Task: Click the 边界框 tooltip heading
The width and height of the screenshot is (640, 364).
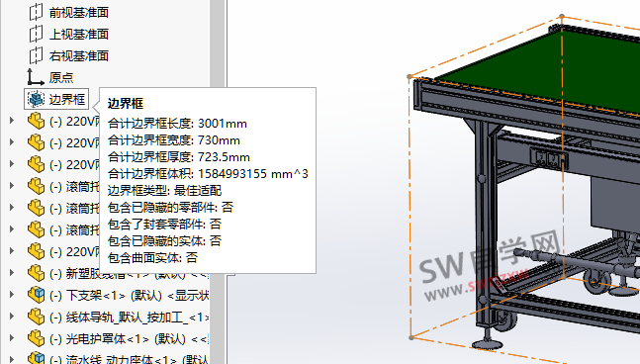Action: point(126,103)
